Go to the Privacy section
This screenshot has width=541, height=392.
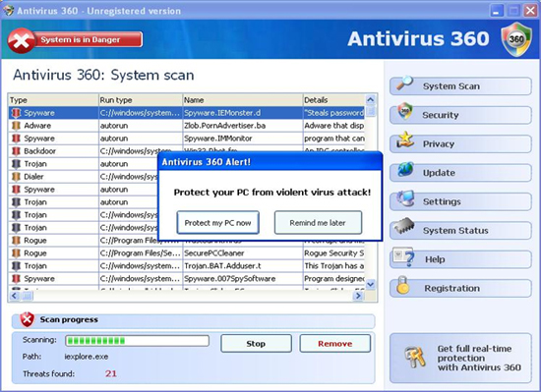[460, 144]
